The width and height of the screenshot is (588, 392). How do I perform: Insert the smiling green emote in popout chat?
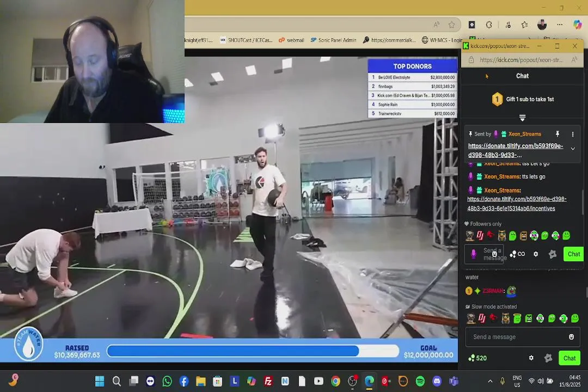566,236
